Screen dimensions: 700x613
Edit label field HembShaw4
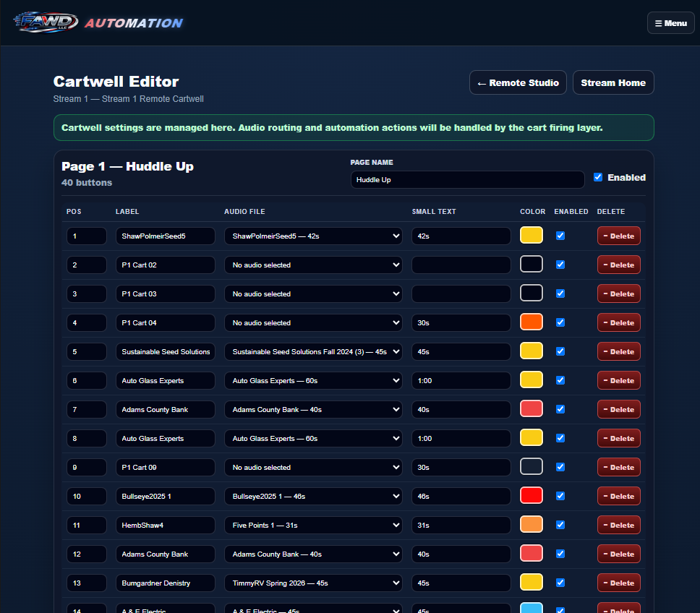[x=165, y=525]
